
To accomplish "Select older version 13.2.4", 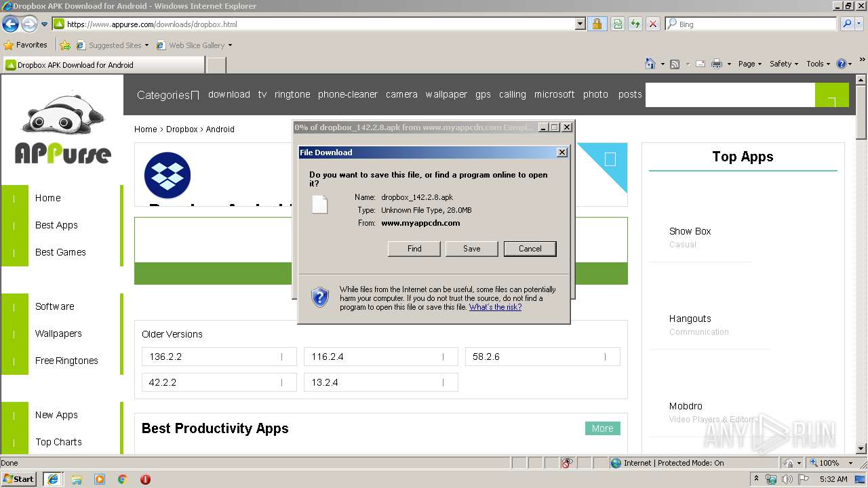I will [381, 382].
